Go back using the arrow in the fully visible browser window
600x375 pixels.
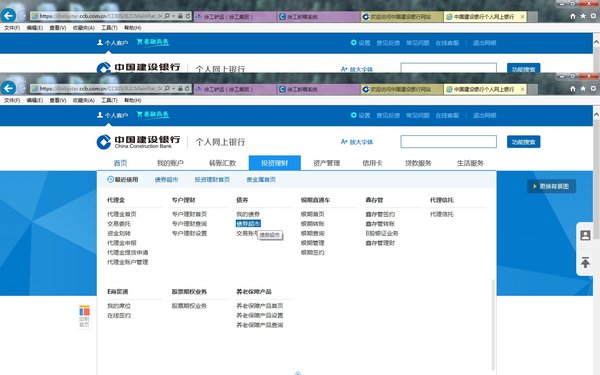click(8, 88)
